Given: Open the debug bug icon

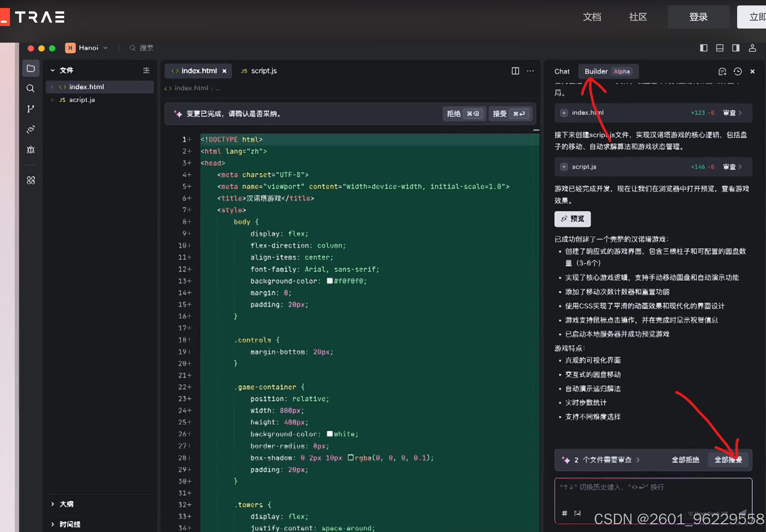Looking at the screenshot, I should tap(31, 150).
